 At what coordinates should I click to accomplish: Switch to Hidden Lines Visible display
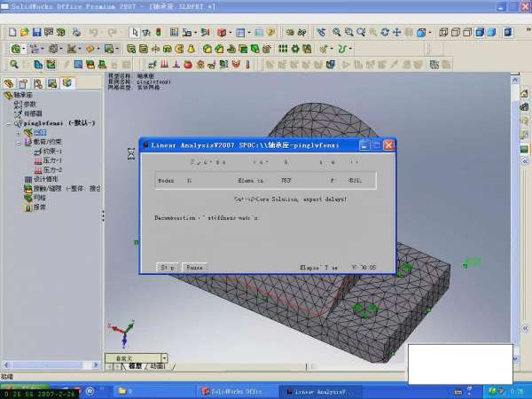click(x=456, y=32)
